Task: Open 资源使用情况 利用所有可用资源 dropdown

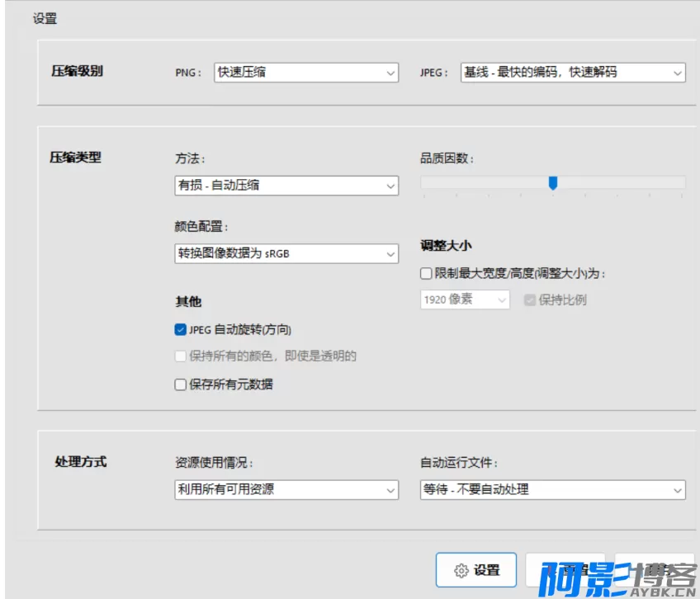Action: (286, 489)
